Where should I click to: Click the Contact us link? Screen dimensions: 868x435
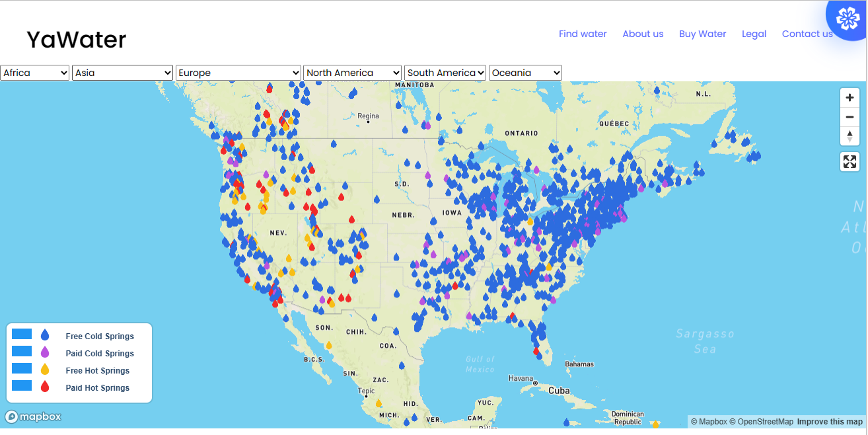tap(807, 34)
